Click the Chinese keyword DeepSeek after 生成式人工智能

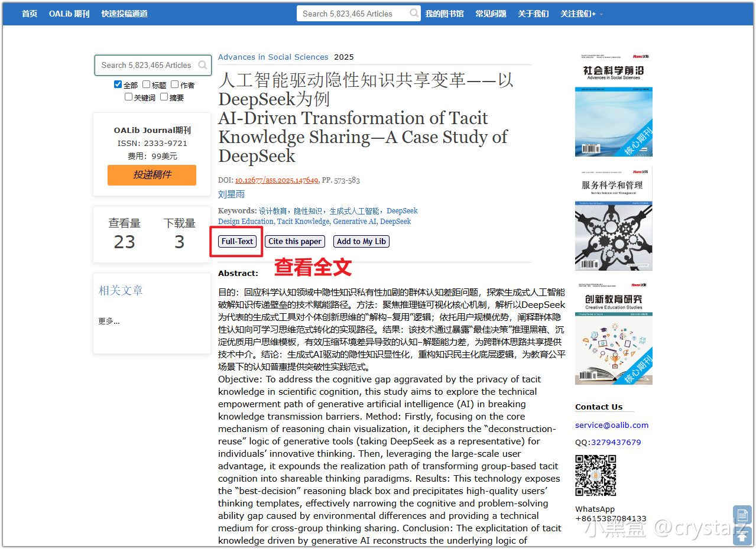tap(402, 211)
